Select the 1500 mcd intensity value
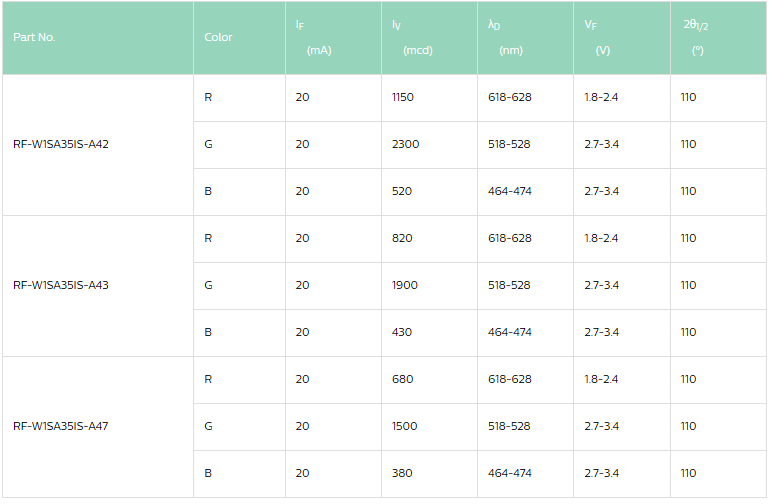The height and width of the screenshot is (504, 770). [405, 426]
